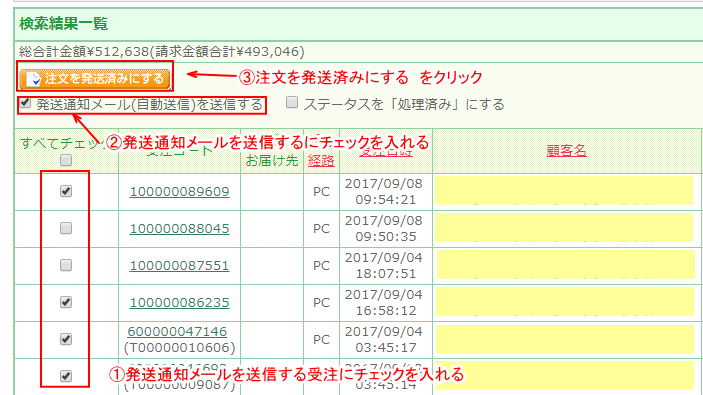This screenshot has height=395, width=703.
Task: Sort by the 顧客名 column header
Action: tap(567, 150)
